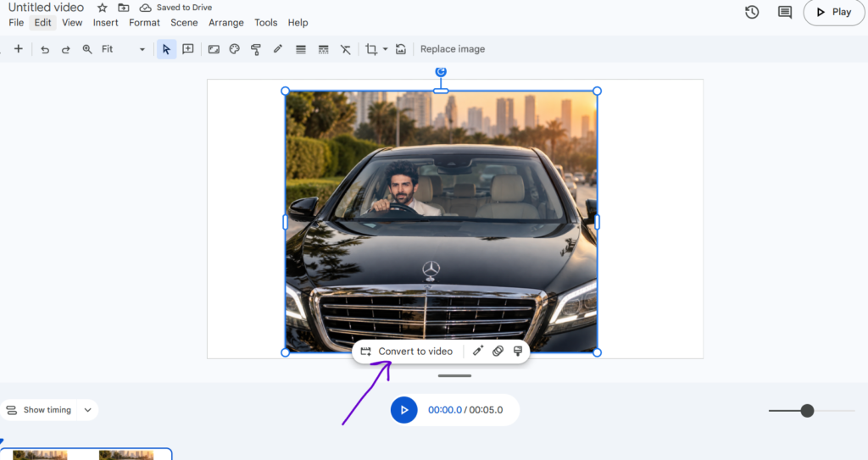Open the Arrange menu
Viewport: 868px width, 460px height.
click(225, 23)
